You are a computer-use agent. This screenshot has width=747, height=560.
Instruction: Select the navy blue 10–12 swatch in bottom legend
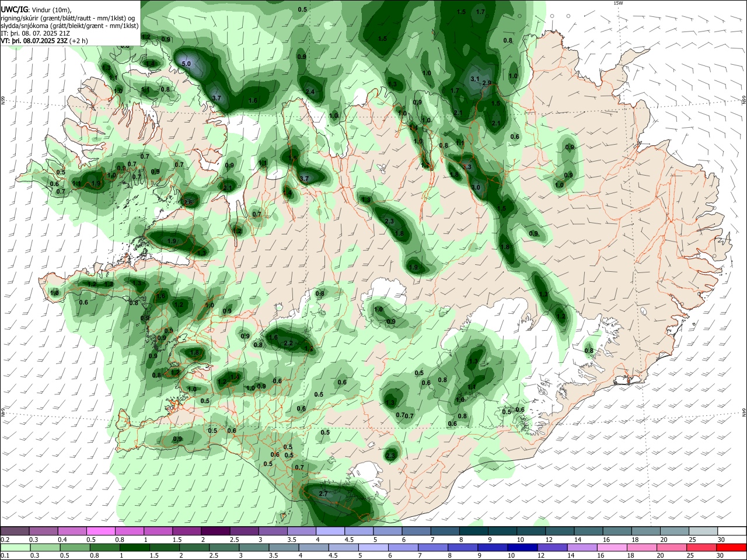click(521, 547)
